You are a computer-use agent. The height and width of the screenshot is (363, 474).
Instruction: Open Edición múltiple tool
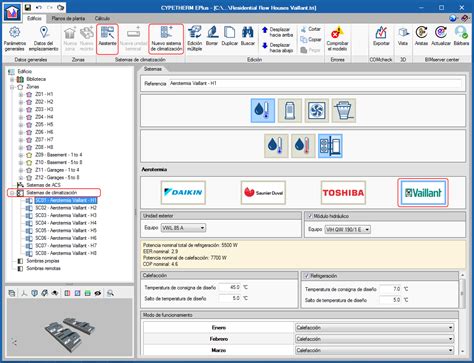click(195, 39)
